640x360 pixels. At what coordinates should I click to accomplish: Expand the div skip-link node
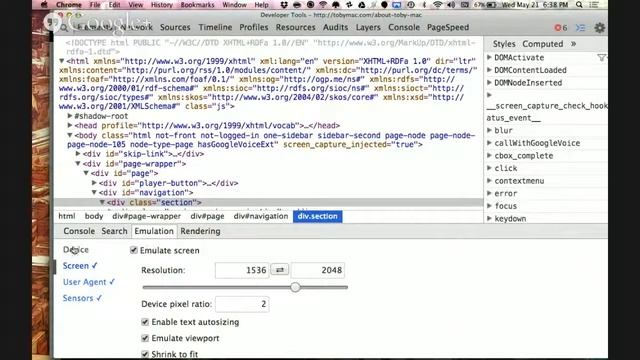point(78,154)
